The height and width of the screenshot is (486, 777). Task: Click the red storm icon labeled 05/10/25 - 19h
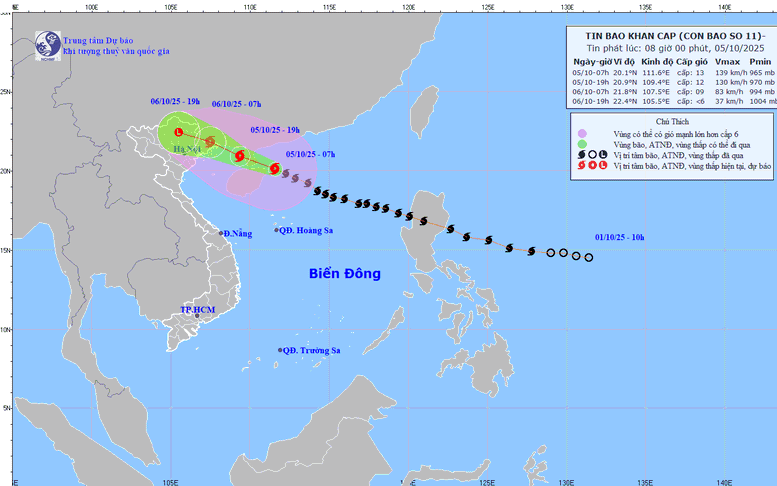tap(239, 156)
